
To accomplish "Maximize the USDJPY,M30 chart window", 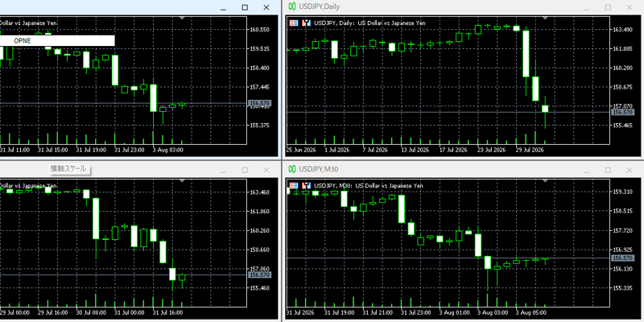I will (x=608, y=170).
